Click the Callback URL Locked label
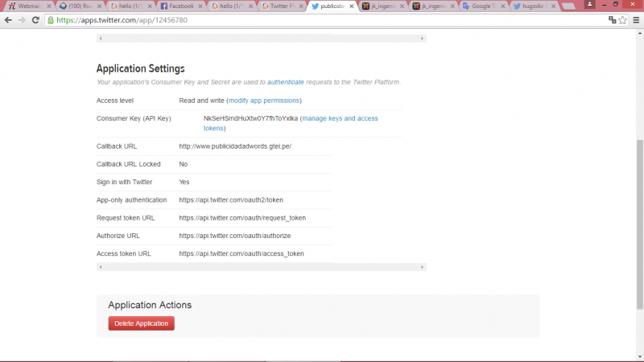 129,164
